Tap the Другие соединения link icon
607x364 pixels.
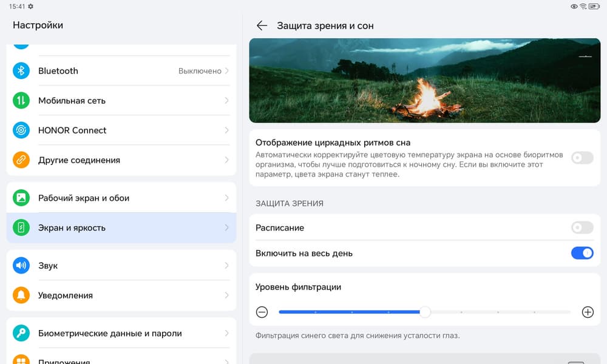pos(21,160)
